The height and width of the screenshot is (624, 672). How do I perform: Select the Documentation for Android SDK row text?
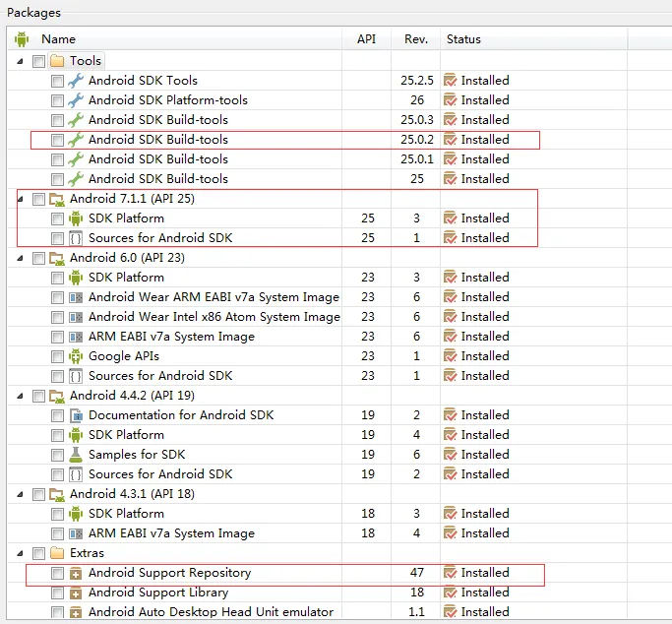[181, 415]
